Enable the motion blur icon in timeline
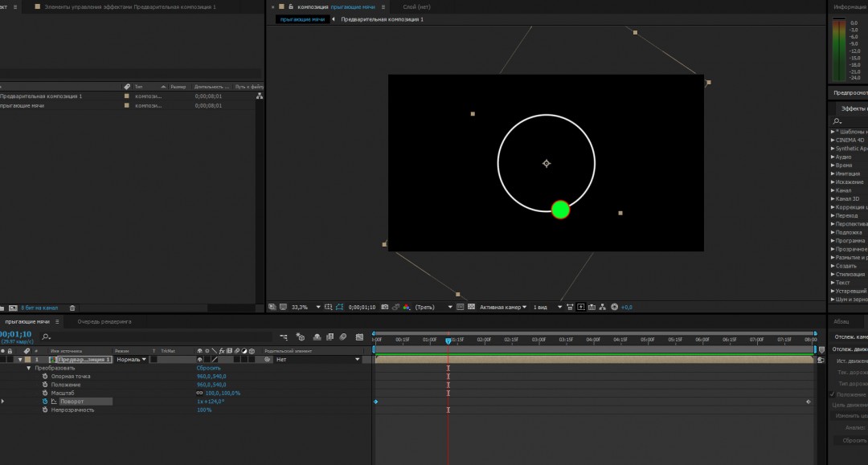The image size is (868, 465). (x=343, y=337)
